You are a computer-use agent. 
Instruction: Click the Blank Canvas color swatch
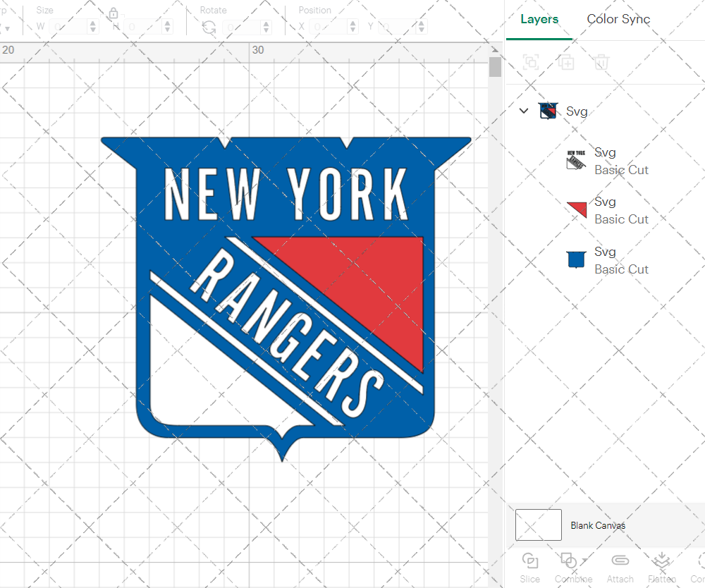click(x=538, y=525)
